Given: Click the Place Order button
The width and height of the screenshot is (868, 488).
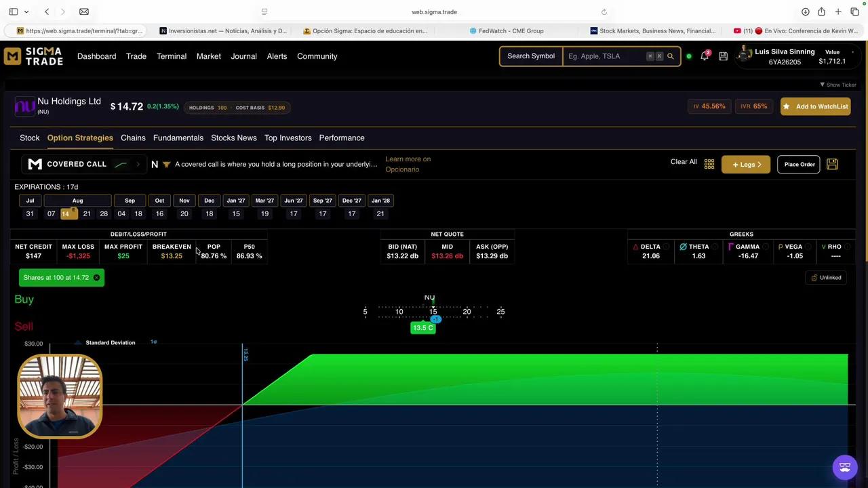Looking at the screenshot, I should [800, 164].
